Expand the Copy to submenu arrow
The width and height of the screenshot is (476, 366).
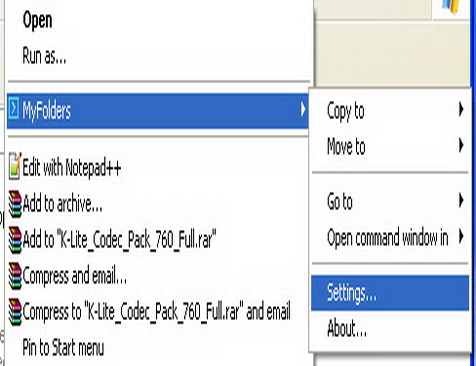[461, 109]
